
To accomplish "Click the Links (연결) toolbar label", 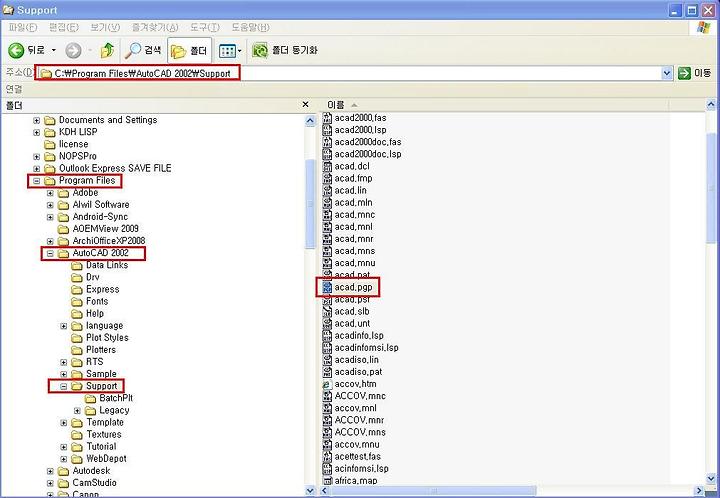I will point(14,89).
